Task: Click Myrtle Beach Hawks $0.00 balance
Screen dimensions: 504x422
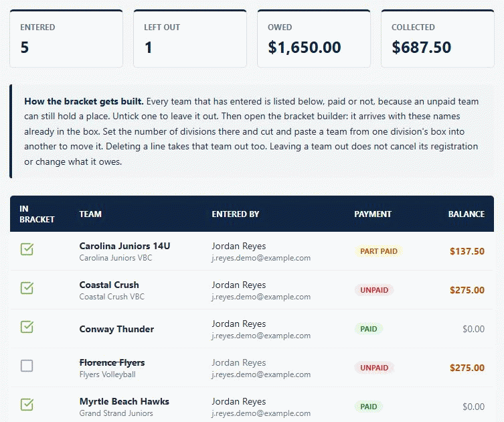Action: pos(473,407)
